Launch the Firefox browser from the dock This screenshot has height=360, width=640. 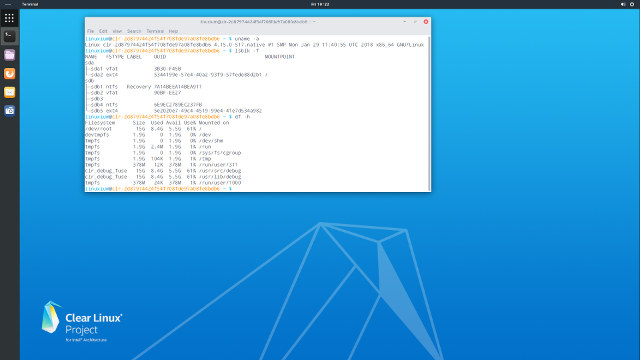9,73
